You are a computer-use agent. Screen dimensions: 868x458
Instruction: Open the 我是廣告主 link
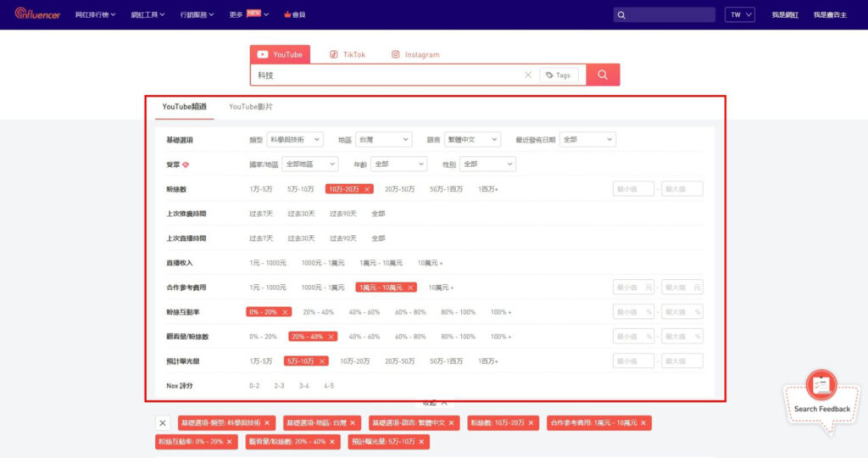(x=830, y=15)
